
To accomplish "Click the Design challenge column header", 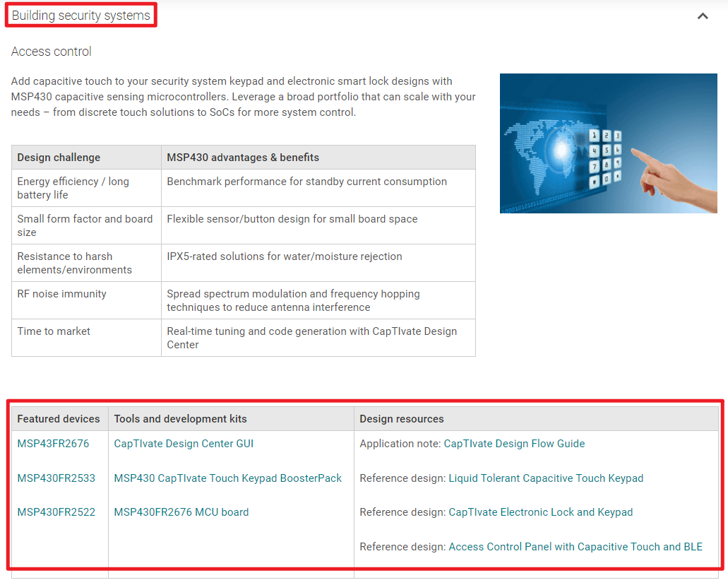I will [x=59, y=158].
